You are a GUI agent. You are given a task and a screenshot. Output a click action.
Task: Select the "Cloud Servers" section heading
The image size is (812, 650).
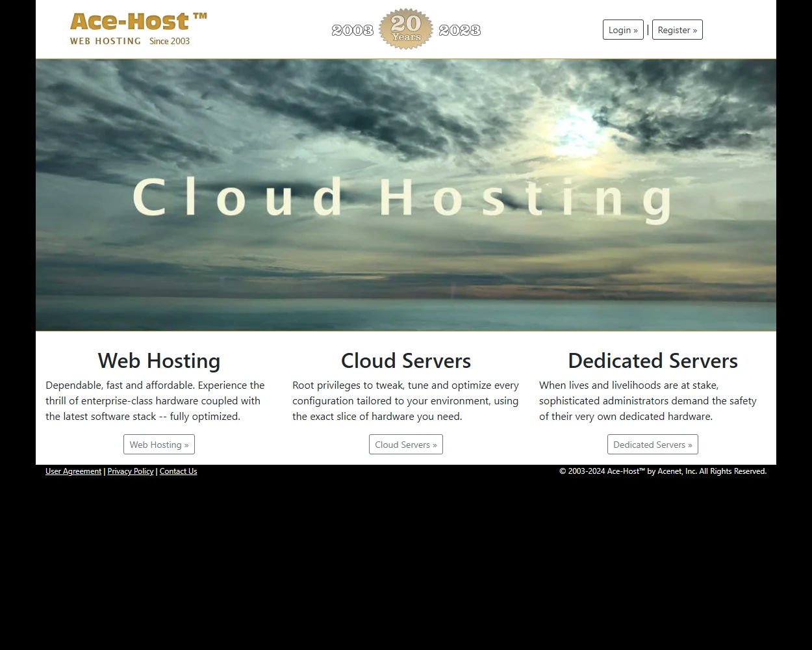pyautogui.click(x=405, y=361)
